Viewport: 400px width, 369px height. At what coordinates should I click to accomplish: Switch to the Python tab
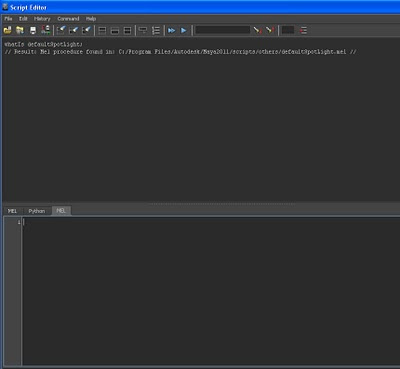click(36, 211)
